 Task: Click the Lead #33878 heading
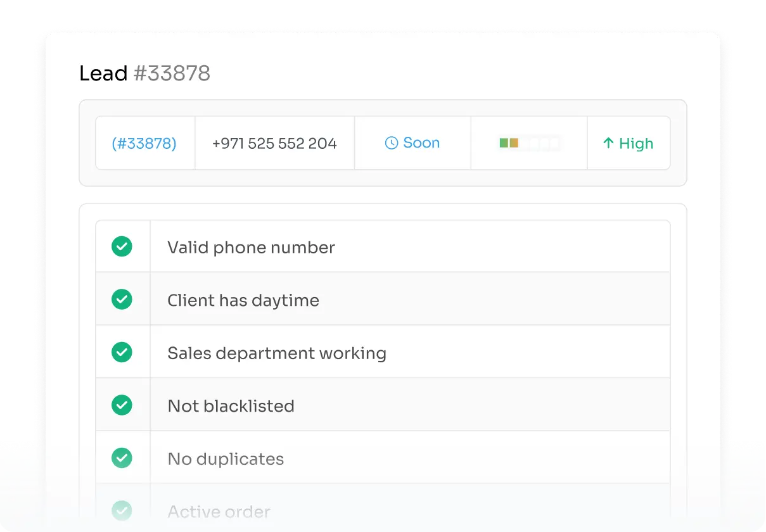tap(144, 73)
